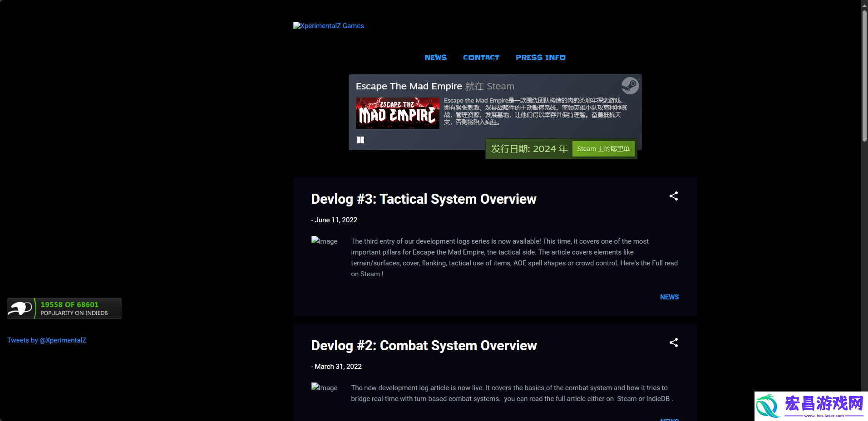The width and height of the screenshot is (868, 421).
Task: Click the June 11, 2022 date link
Action: pyautogui.click(x=336, y=220)
